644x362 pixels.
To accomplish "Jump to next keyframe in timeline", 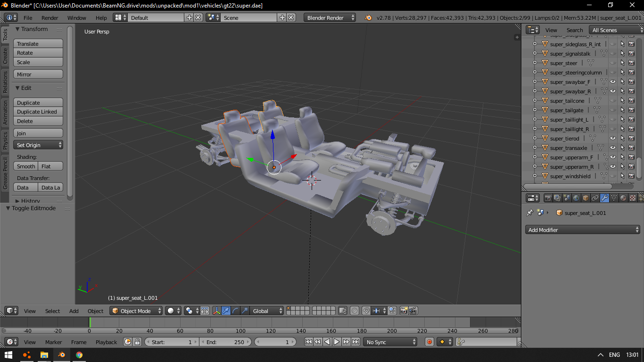I will click(346, 342).
